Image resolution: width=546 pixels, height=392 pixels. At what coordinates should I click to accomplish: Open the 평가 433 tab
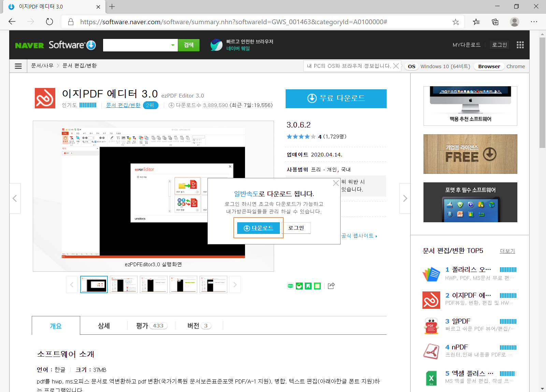pos(151,326)
